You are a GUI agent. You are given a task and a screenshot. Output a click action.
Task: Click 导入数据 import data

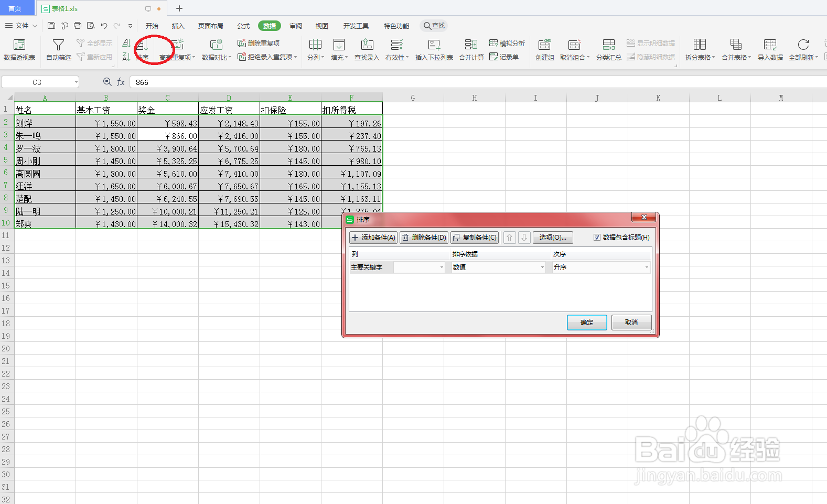[x=770, y=50]
